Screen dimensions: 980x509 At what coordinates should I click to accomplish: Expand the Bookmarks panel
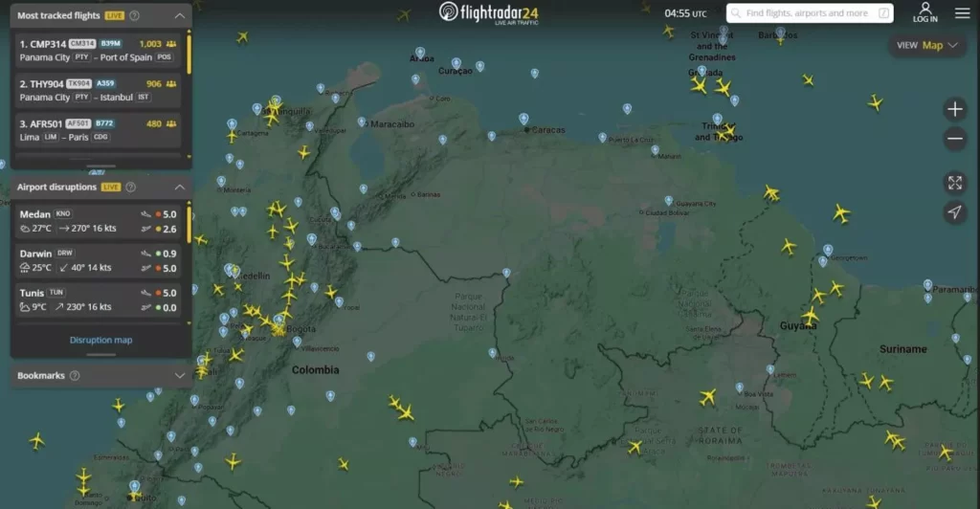click(180, 376)
